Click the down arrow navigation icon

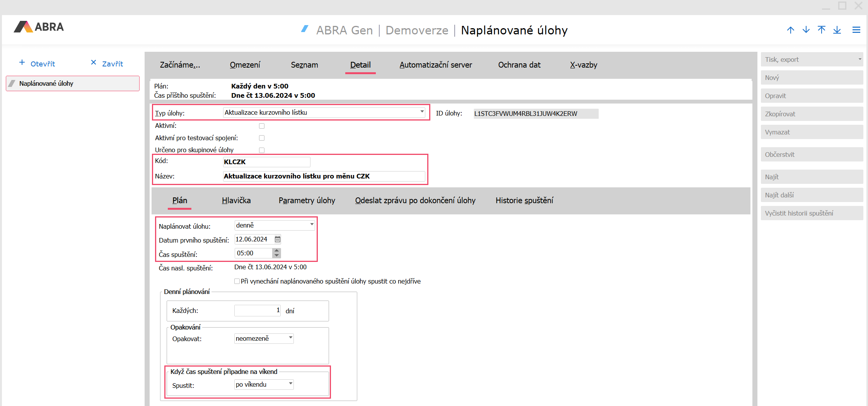[806, 30]
